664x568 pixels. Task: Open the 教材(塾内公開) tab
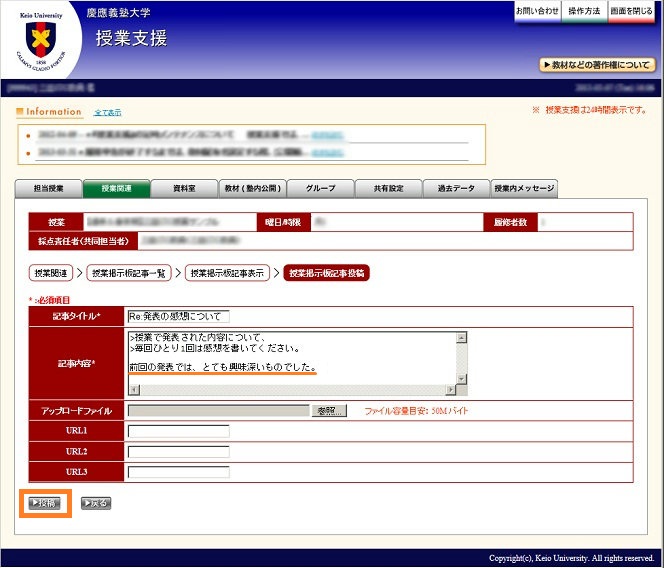pyautogui.click(x=252, y=188)
